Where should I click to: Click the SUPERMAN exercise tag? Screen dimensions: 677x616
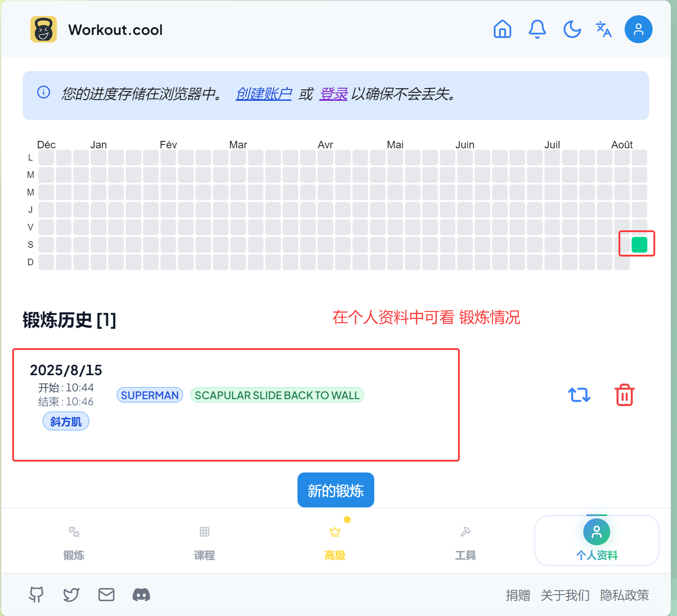pyautogui.click(x=150, y=395)
